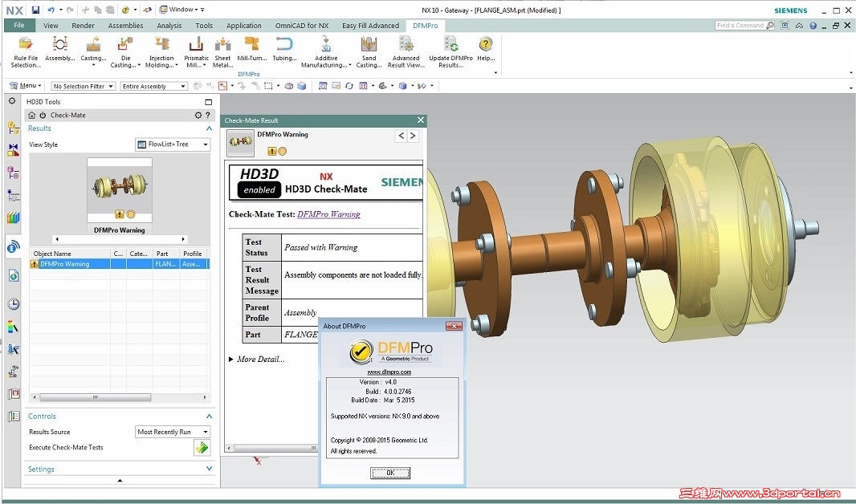Viewport: 856px width, 504px height.
Task: Open the Window dropdown in the title bar
Action: pyautogui.click(x=181, y=10)
